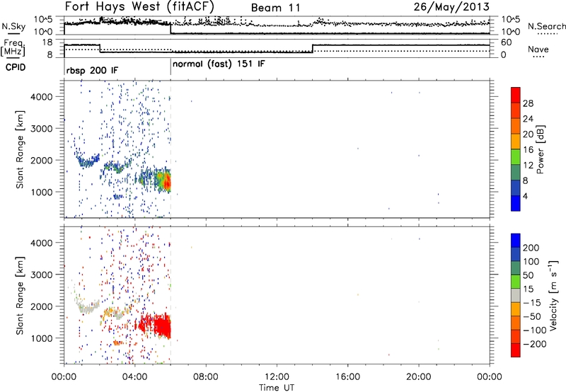566x392 pixels.
Task: Select the 'N.Sky' legend label
Action: 13,26
